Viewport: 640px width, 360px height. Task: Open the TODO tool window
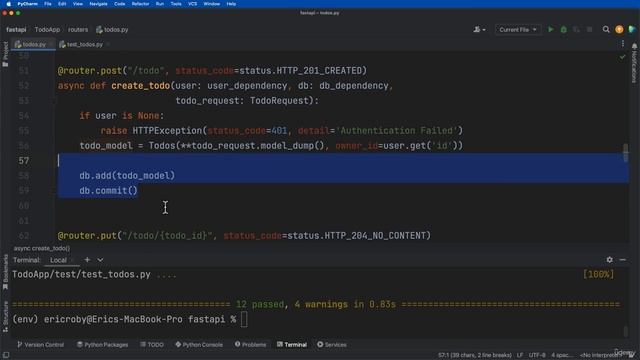tap(152, 344)
